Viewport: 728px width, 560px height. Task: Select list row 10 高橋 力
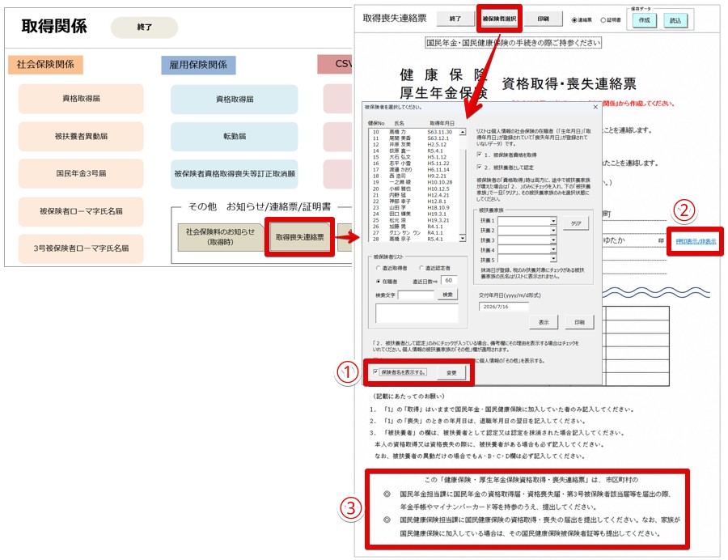pyautogui.click(x=413, y=133)
